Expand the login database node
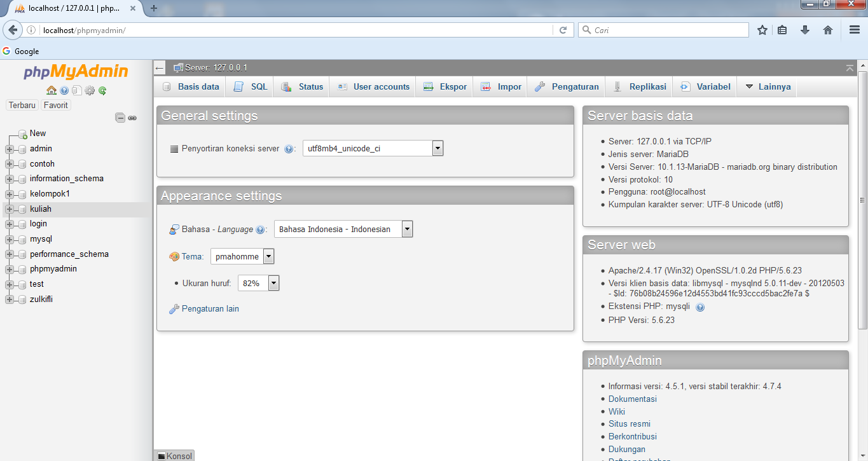The image size is (868, 461). pos(10,224)
